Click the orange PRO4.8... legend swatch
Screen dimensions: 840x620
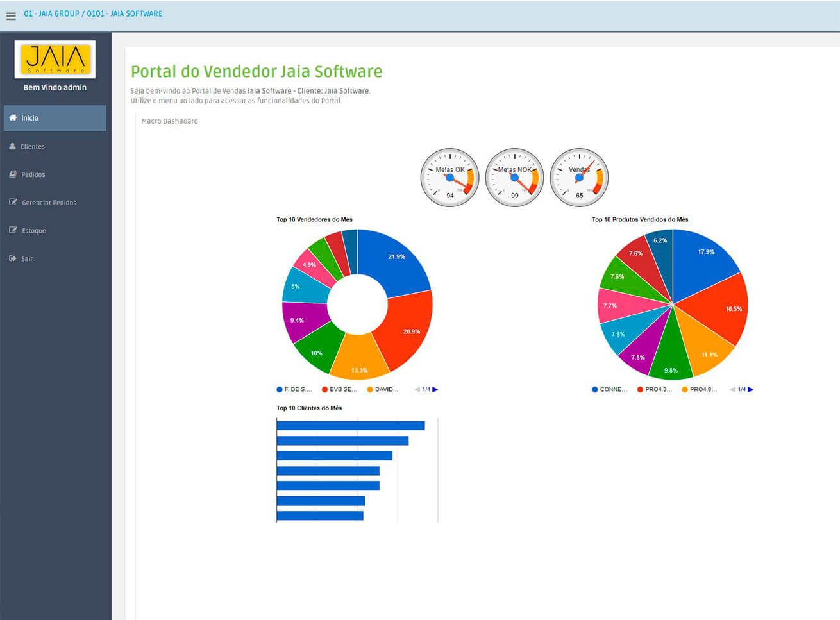685,389
